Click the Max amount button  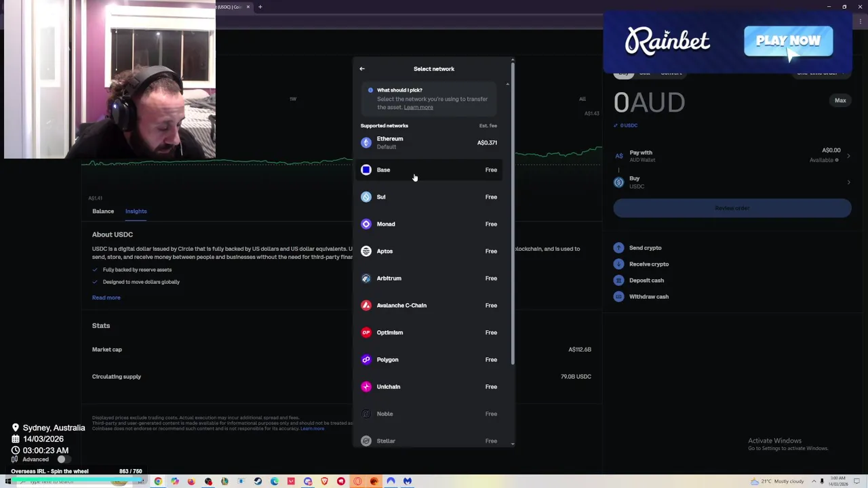[840, 100]
